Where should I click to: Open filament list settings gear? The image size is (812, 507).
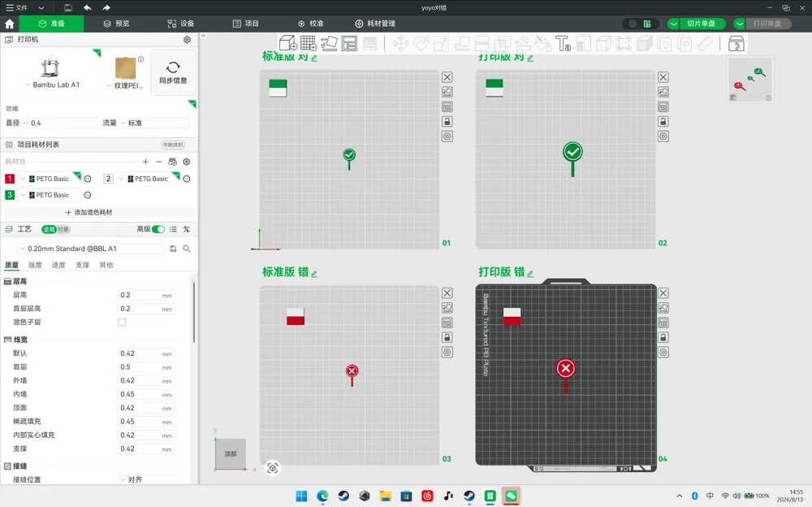[x=187, y=162]
